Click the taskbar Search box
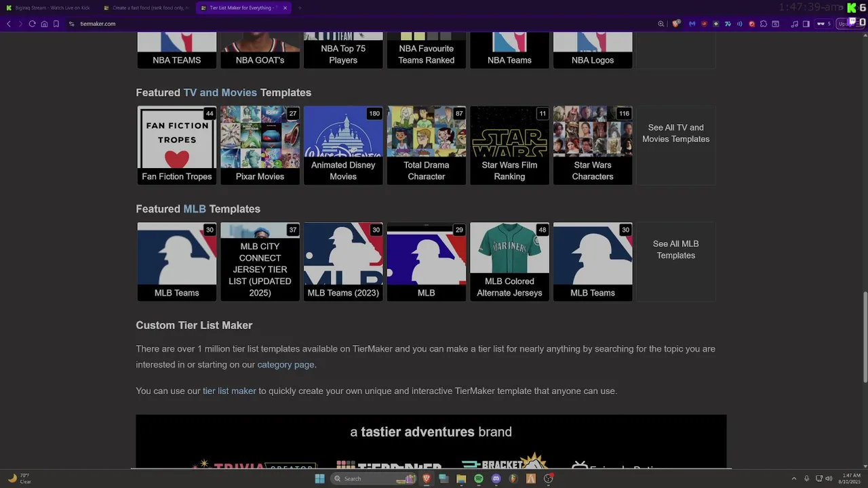Image resolution: width=868 pixels, height=488 pixels. click(374, 479)
